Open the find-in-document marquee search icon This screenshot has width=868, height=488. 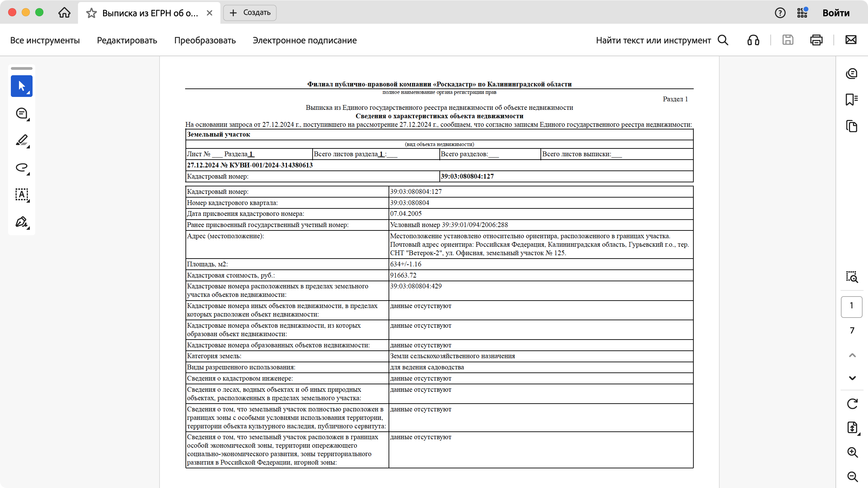pyautogui.click(x=852, y=277)
